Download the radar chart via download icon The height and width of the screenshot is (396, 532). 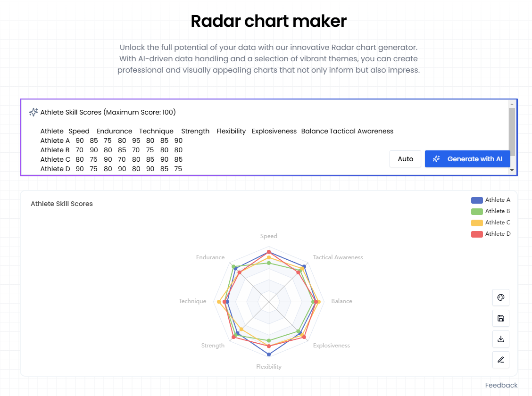tap(500, 339)
